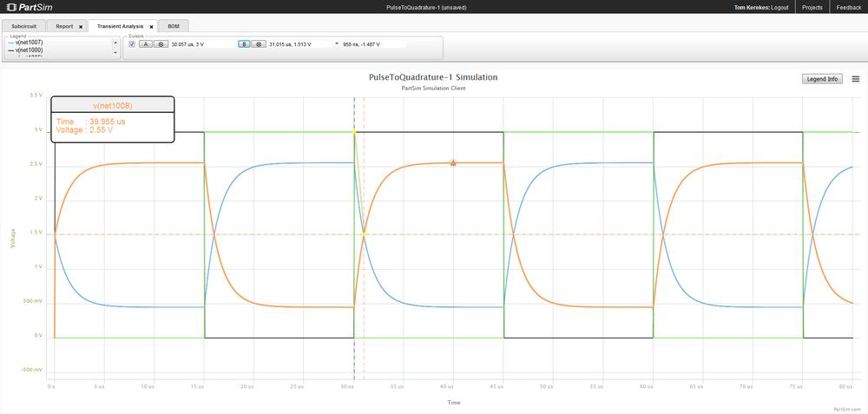Open Projects in top bar

coord(812,7)
